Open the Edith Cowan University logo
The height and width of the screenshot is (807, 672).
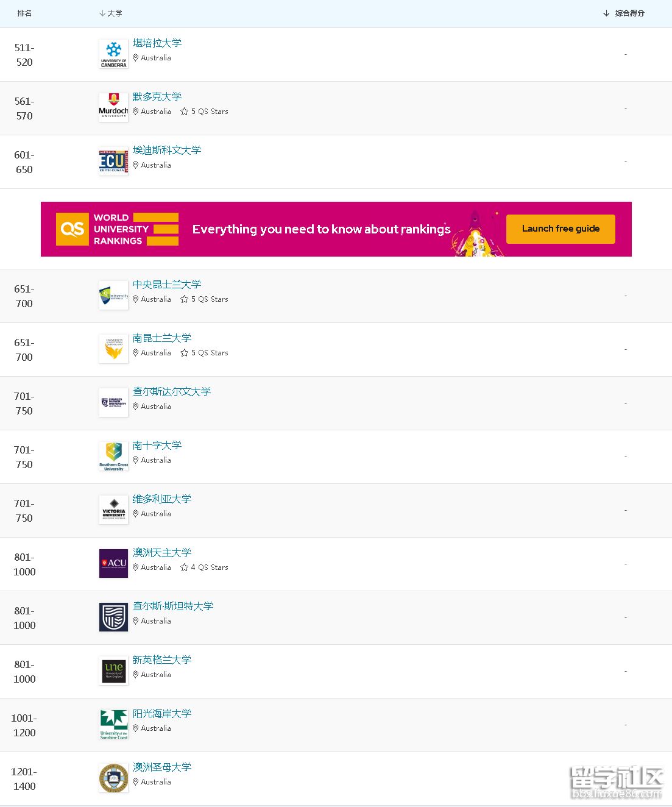coord(113,162)
